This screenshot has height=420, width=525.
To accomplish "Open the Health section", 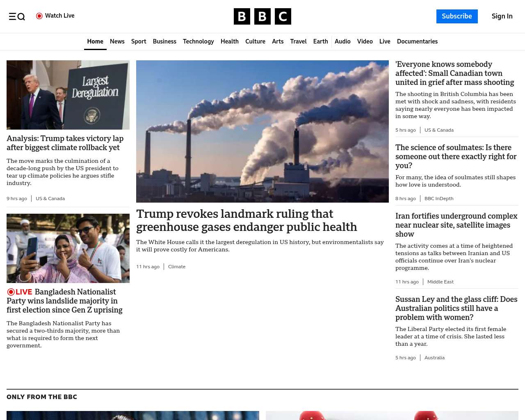I will [x=230, y=41].
